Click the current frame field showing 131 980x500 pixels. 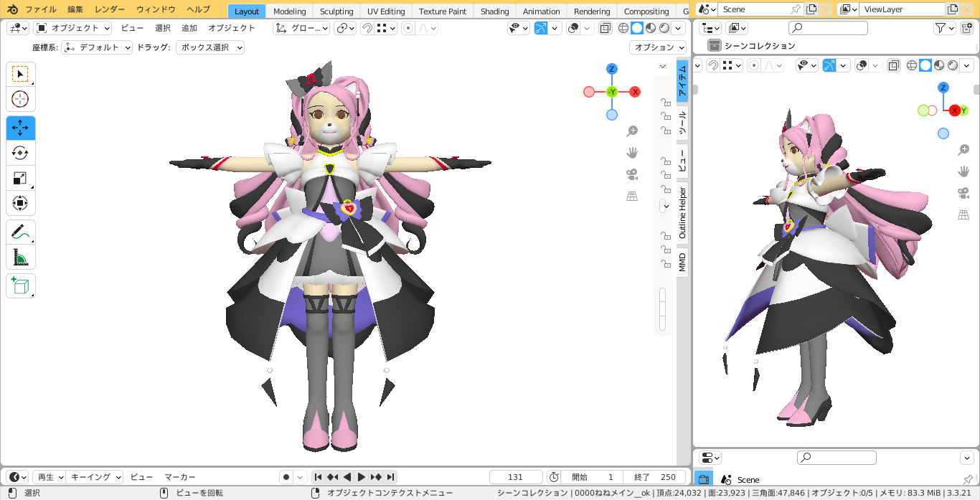click(x=515, y=477)
